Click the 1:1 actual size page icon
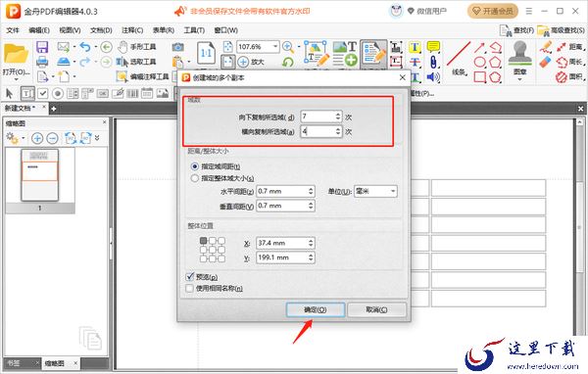Viewport: 588px width, 374px height. click(206, 53)
